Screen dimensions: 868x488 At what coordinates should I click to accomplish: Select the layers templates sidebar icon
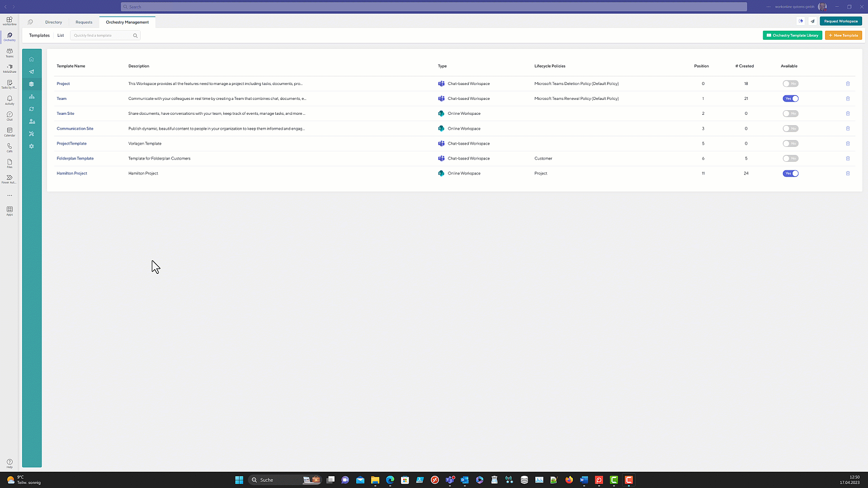(x=32, y=84)
